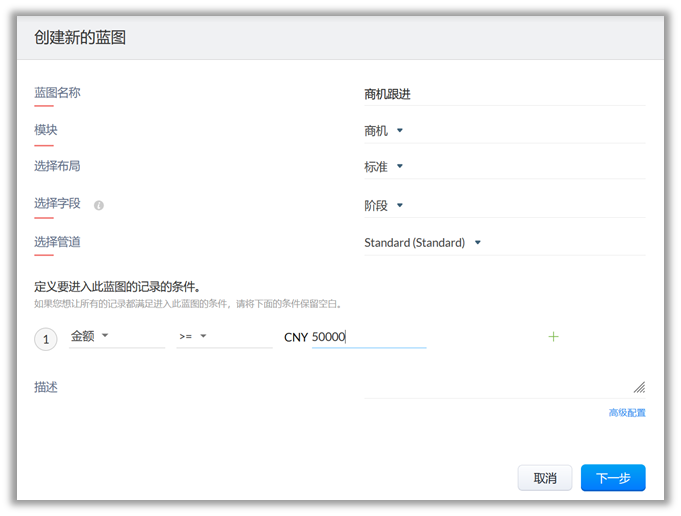Click the 蓝图名称 field label

(57, 93)
